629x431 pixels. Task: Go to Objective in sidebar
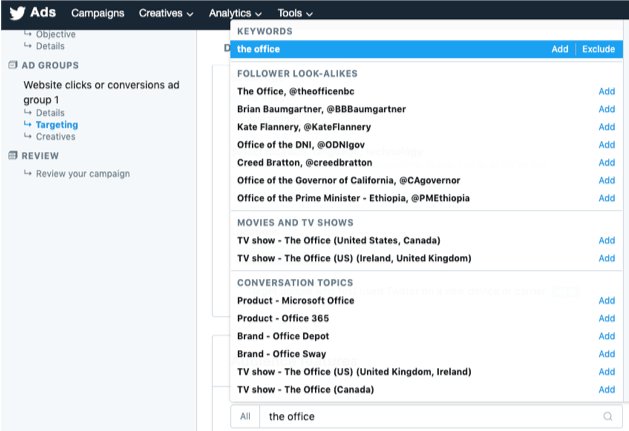tap(56, 34)
